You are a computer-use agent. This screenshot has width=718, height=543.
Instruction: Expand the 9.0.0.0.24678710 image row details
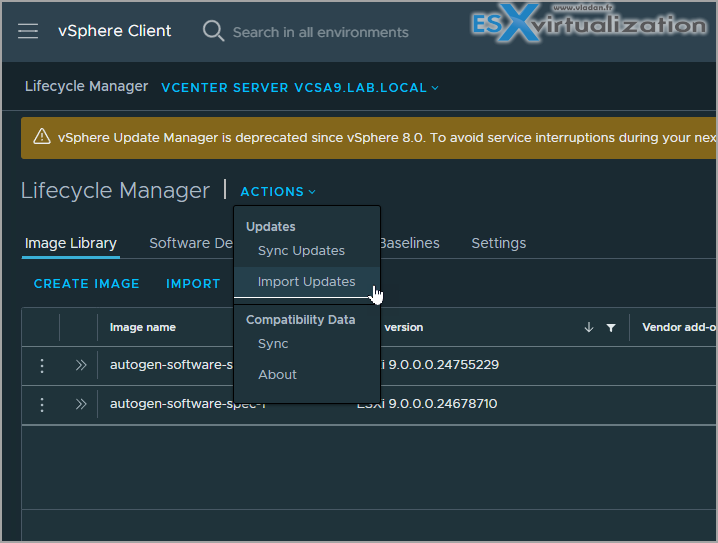click(81, 404)
